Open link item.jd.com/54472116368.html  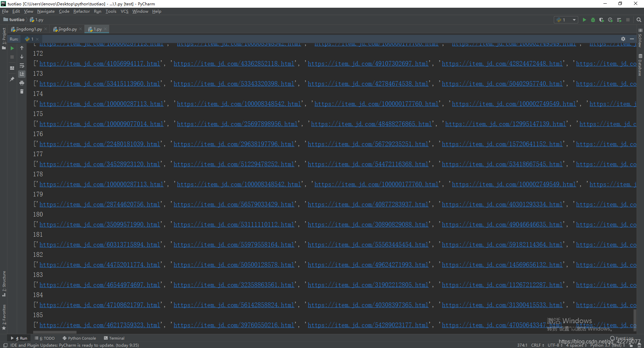[368, 164]
